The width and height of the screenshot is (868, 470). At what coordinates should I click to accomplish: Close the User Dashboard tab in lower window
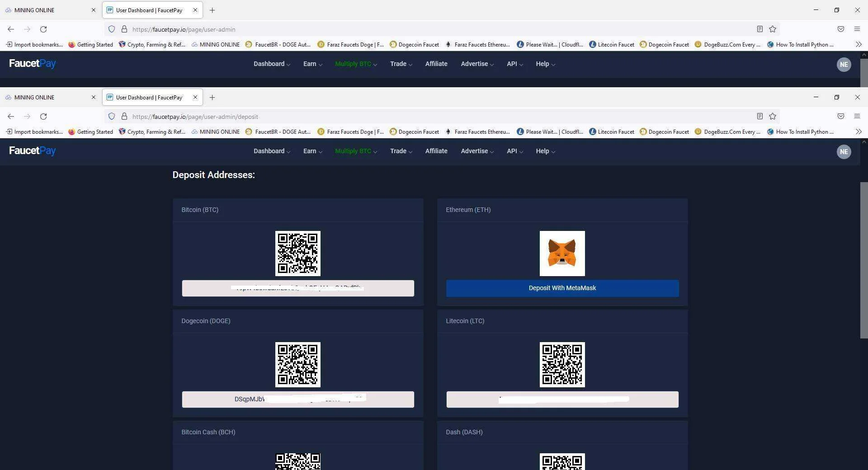click(195, 97)
